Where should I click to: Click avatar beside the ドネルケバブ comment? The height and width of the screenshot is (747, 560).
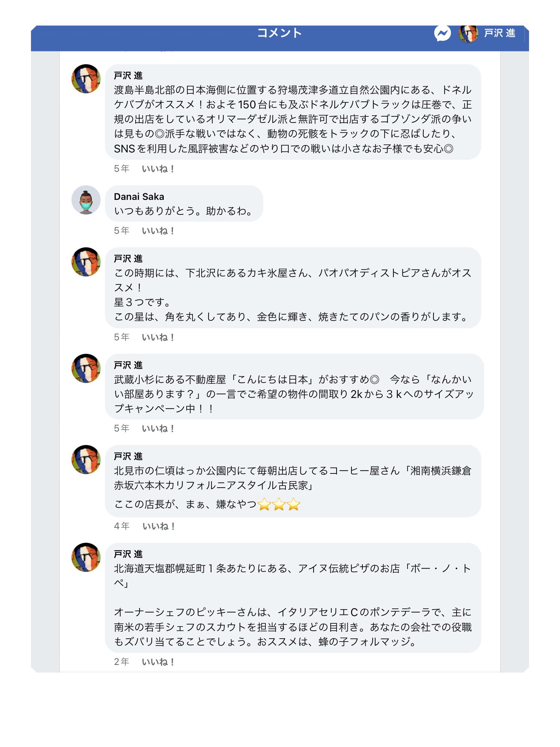(x=86, y=79)
